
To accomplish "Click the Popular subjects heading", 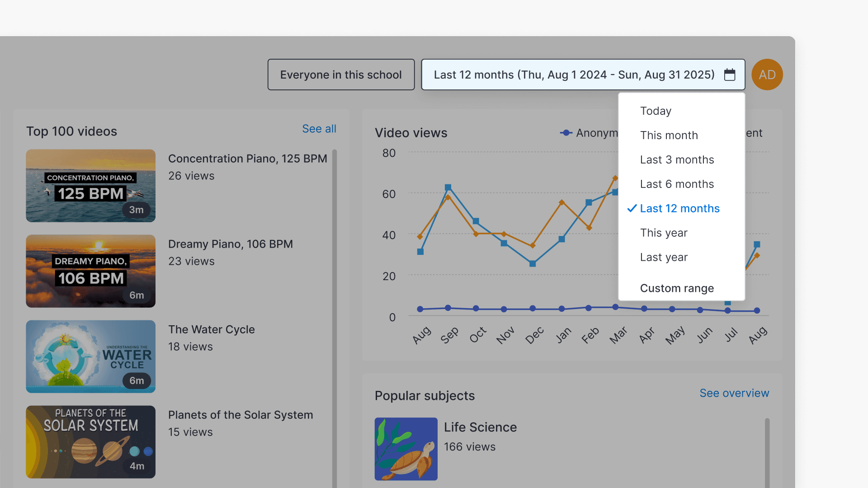I will (425, 395).
